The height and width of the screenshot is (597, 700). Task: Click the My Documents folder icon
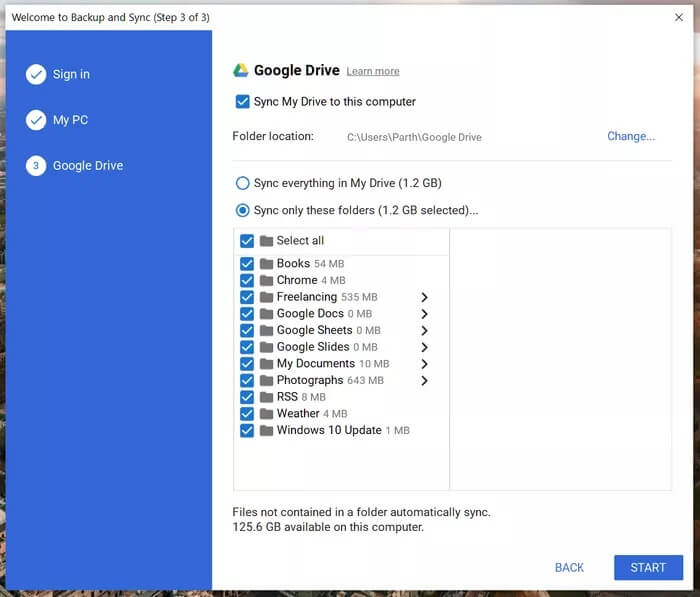tap(267, 364)
